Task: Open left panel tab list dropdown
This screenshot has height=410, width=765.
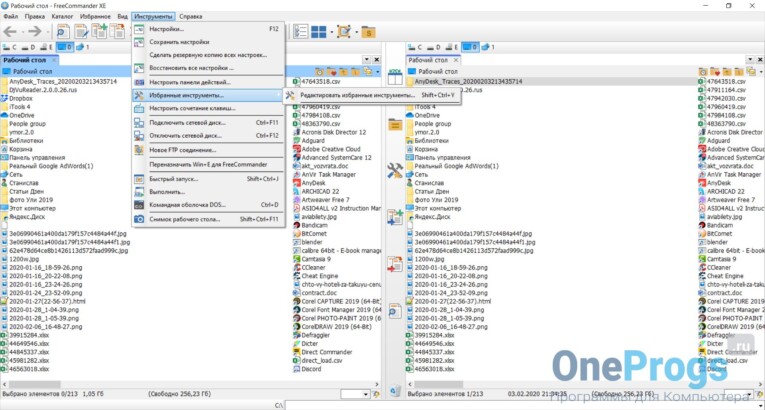Action: tap(366, 60)
